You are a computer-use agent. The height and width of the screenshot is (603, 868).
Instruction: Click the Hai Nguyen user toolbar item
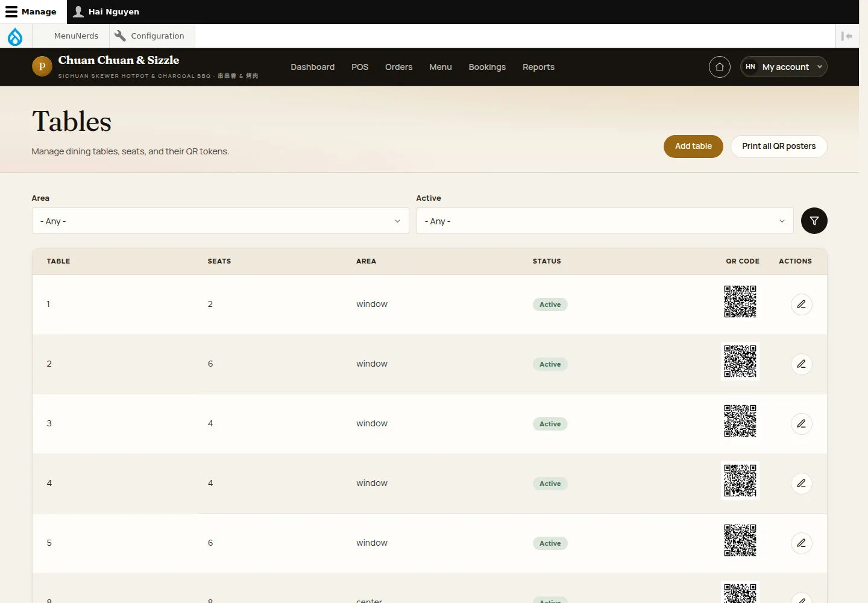106,11
